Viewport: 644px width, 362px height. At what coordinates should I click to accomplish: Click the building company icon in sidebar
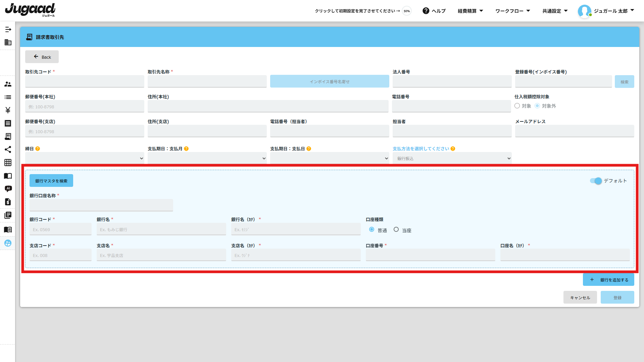tap(8, 42)
